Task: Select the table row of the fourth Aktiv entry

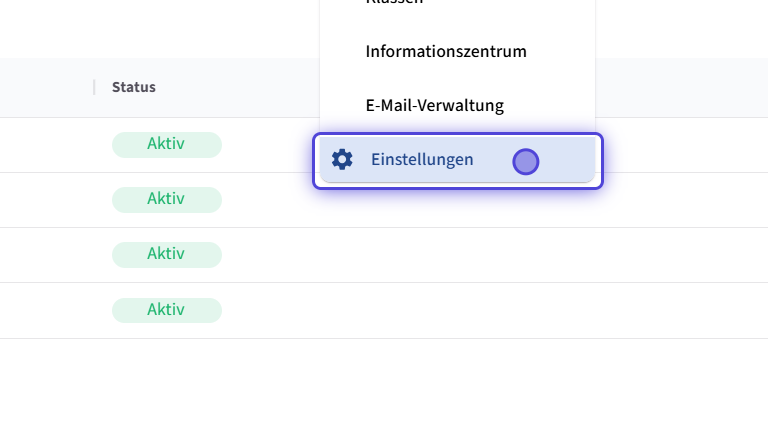Action: pyautogui.click(x=450, y=310)
